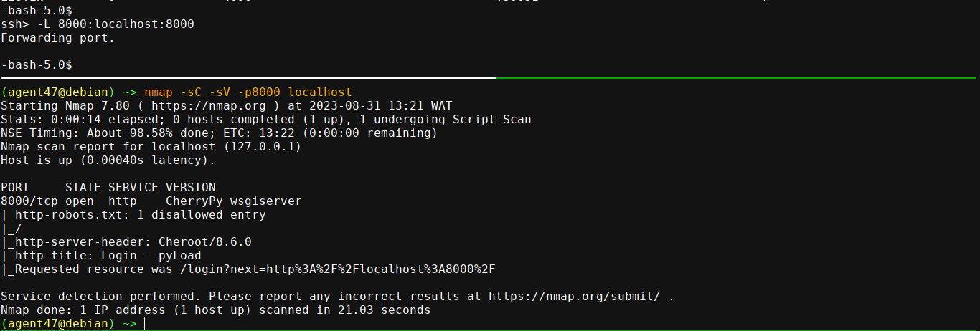Viewport: 980px width, 331px height.
Task: Click the nmap -sC -sV -p8000 command
Action: point(248,92)
